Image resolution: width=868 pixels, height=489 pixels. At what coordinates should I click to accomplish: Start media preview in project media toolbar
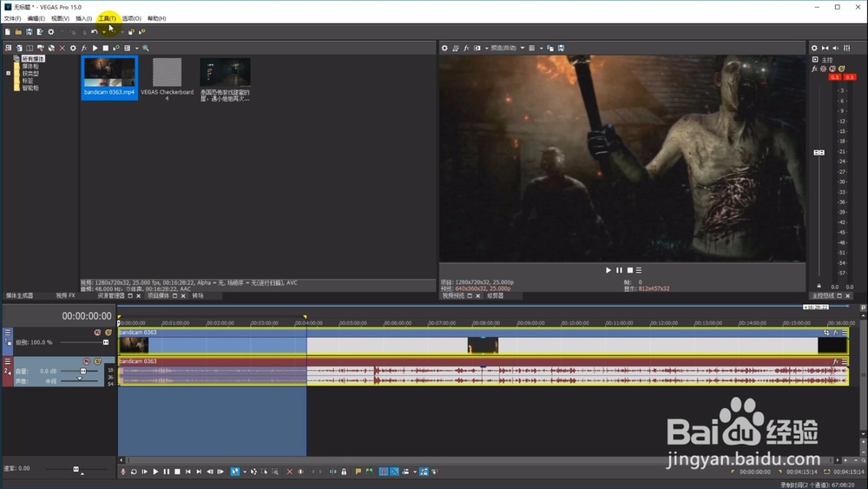point(95,48)
